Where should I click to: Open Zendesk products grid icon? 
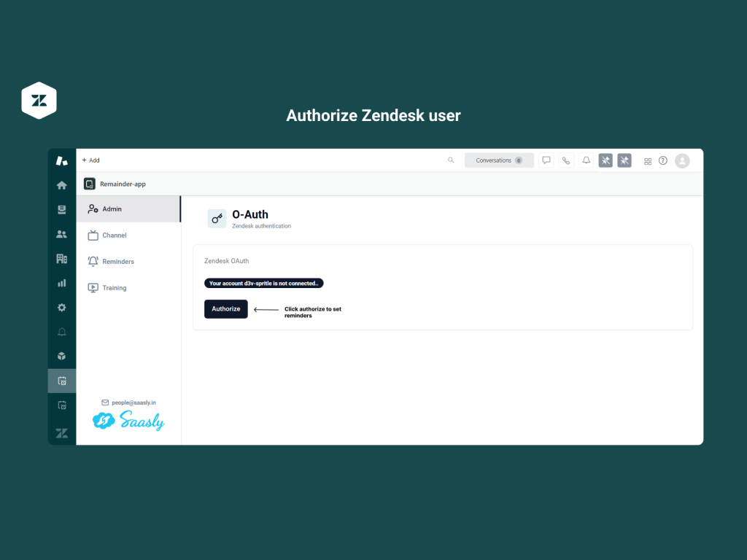pos(648,161)
